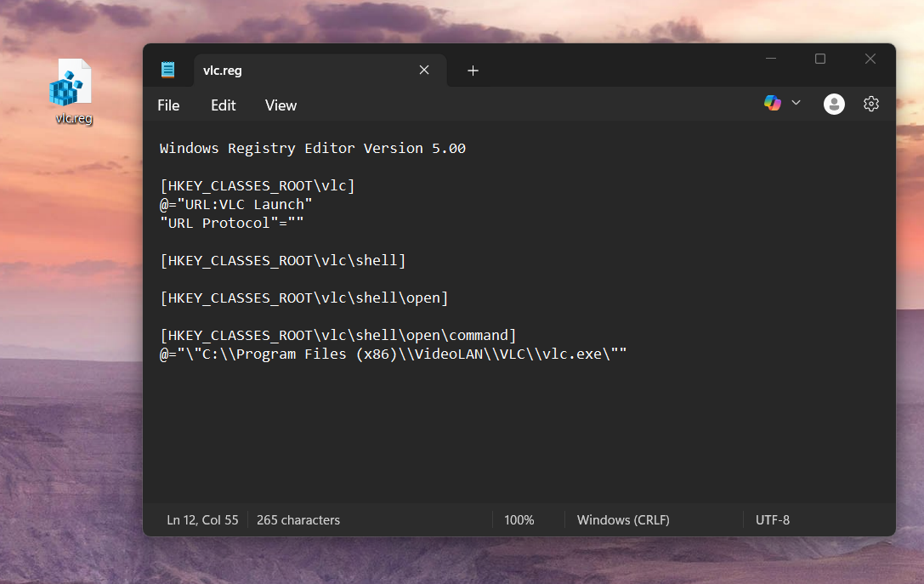
Task: Click the UTF-8 encoding indicator
Action: click(773, 519)
